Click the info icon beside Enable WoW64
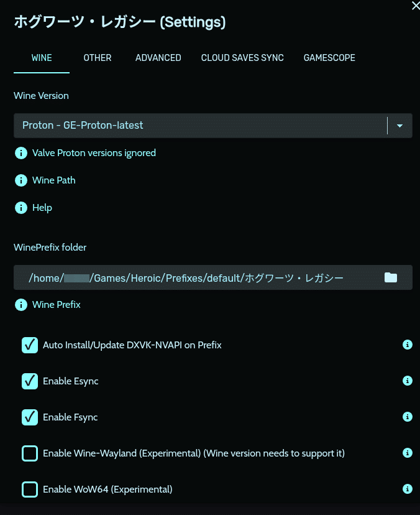This screenshot has width=420, height=515. pos(408,489)
